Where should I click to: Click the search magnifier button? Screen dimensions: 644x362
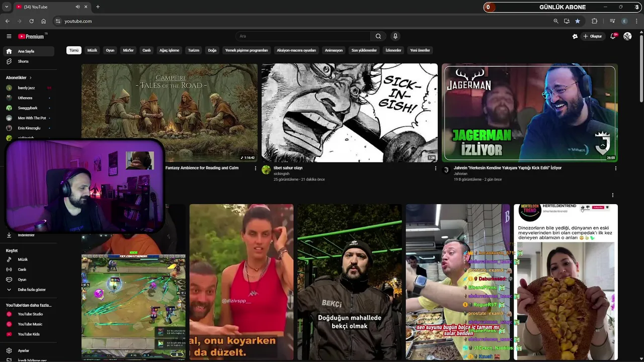(378, 36)
